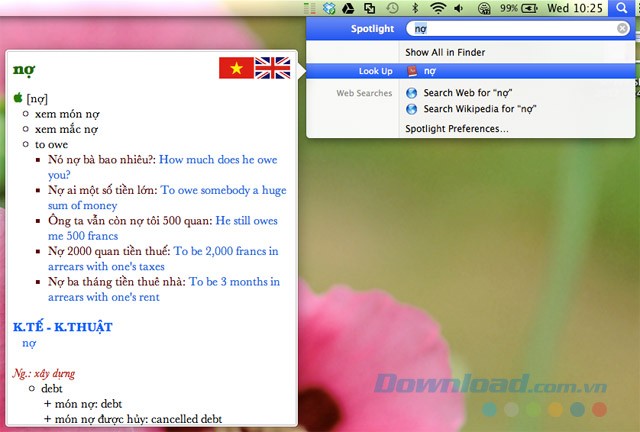Open the Bluetooth status menu
The image size is (640, 432).
coord(415,8)
